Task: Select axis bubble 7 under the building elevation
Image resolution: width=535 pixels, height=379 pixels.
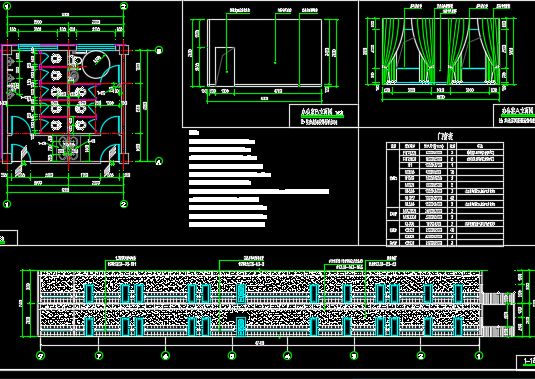Action: pos(99,356)
